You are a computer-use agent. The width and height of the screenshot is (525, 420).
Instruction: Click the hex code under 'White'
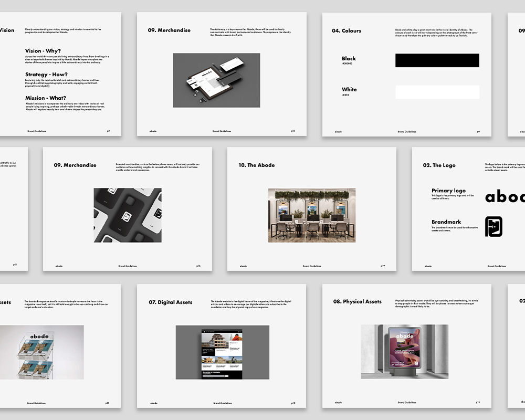(x=345, y=95)
